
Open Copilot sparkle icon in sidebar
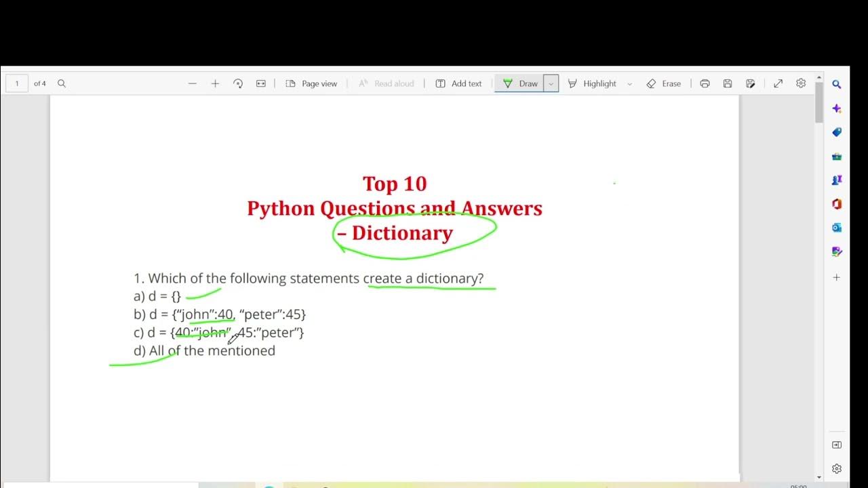(837, 108)
